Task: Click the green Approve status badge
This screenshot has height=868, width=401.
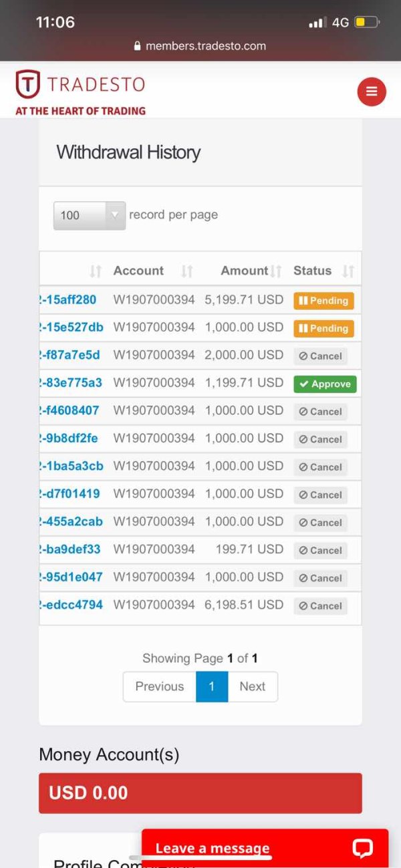Action: pos(325,384)
